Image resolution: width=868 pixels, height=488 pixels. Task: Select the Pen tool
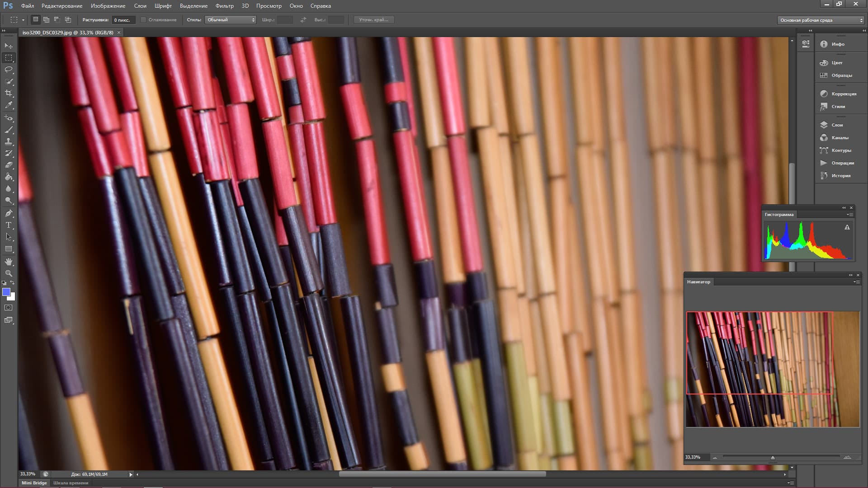point(9,213)
